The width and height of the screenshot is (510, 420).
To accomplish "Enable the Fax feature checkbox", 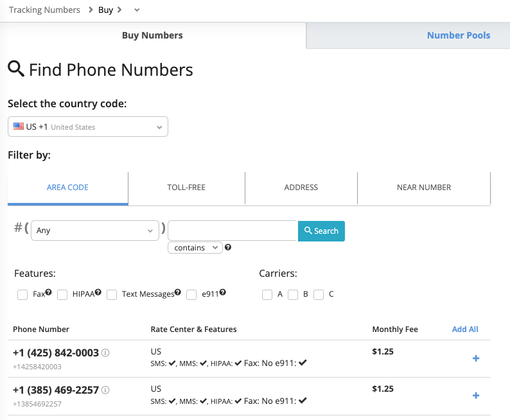I will 22,295.
